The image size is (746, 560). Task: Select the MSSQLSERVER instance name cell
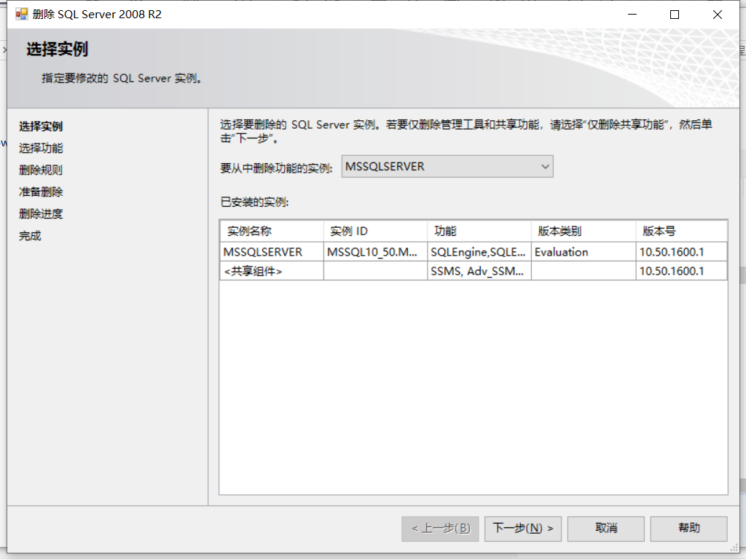tap(272, 252)
